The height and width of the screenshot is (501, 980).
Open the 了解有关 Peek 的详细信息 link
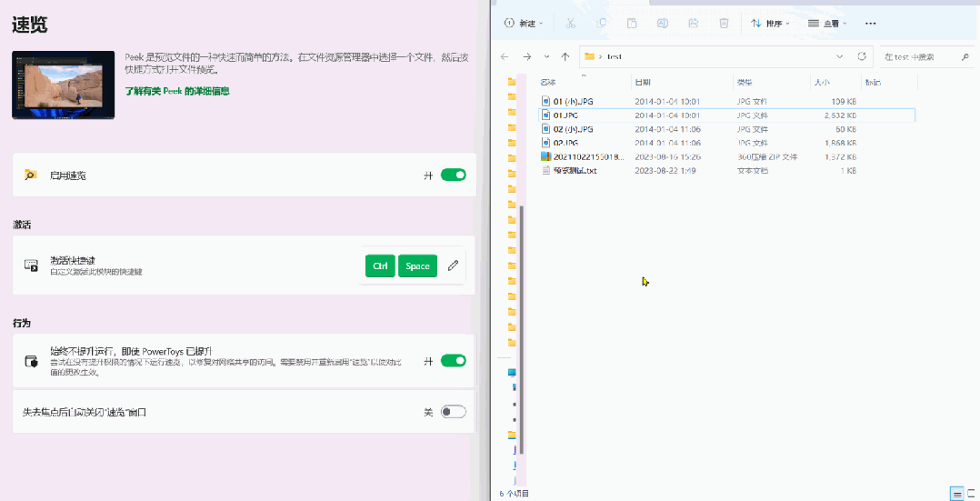point(177,91)
